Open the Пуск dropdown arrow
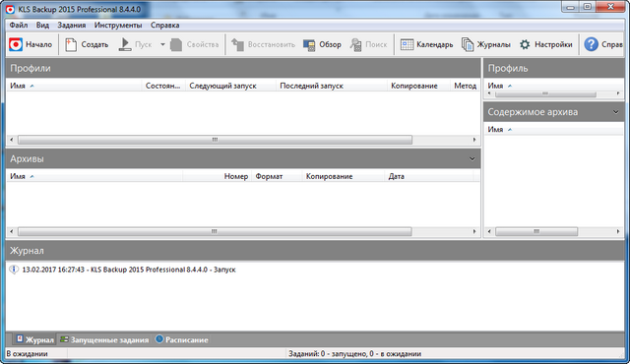630x364 pixels. tap(162, 44)
